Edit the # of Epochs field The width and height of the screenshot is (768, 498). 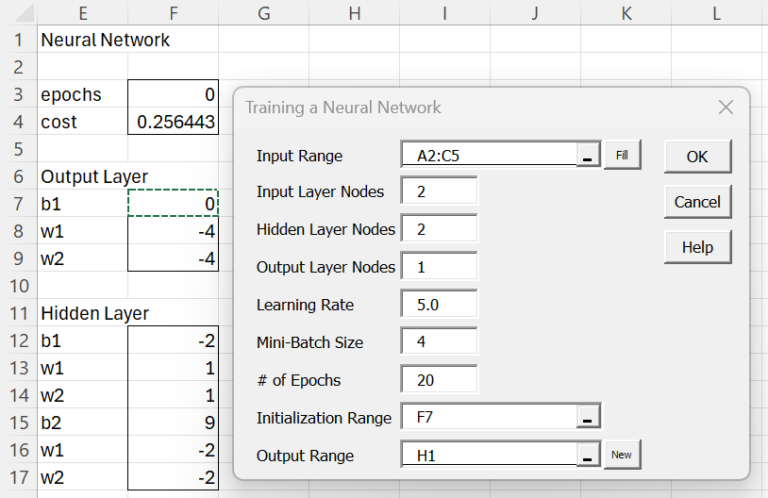click(x=439, y=380)
